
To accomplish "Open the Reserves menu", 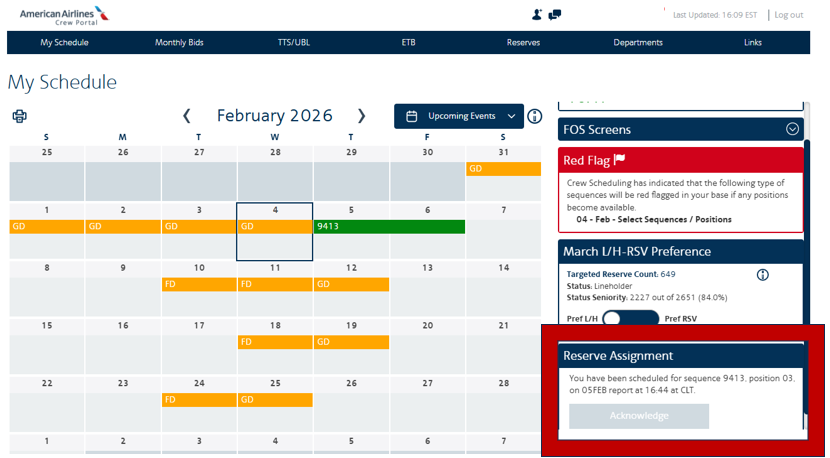I will (x=523, y=42).
